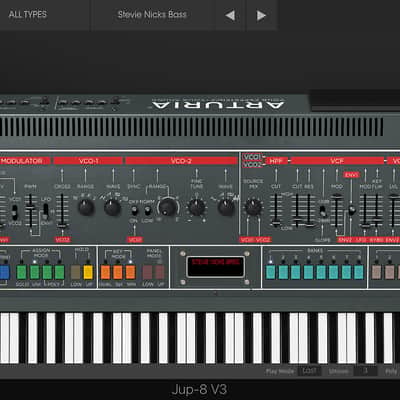Select Poly 2 assign mode green button
The height and width of the screenshot is (400, 400).
point(60,272)
